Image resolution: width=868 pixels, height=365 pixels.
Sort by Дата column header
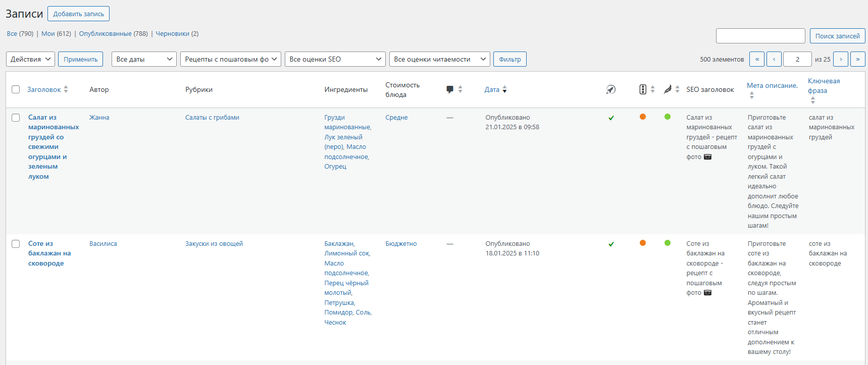click(x=492, y=89)
